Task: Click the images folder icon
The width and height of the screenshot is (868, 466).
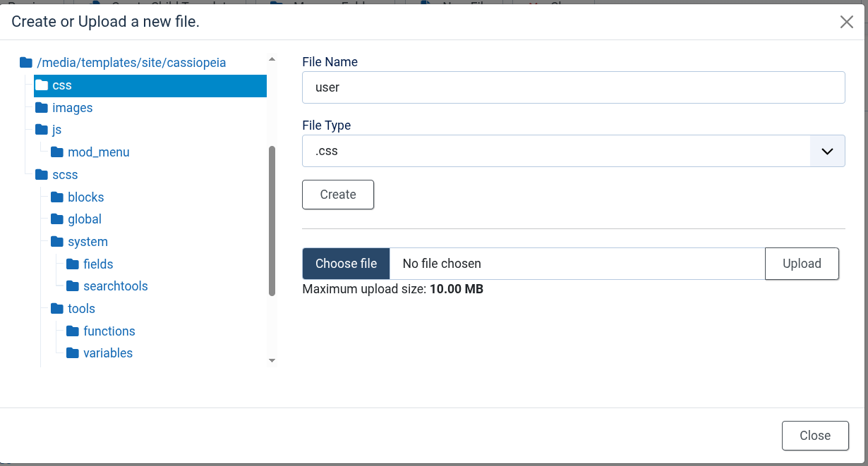Action: (x=42, y=108)
